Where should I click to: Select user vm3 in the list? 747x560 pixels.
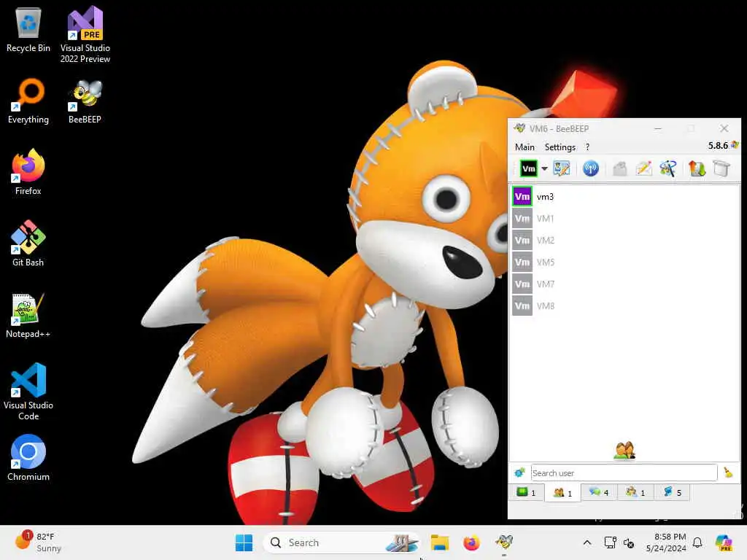coord(624,197)
